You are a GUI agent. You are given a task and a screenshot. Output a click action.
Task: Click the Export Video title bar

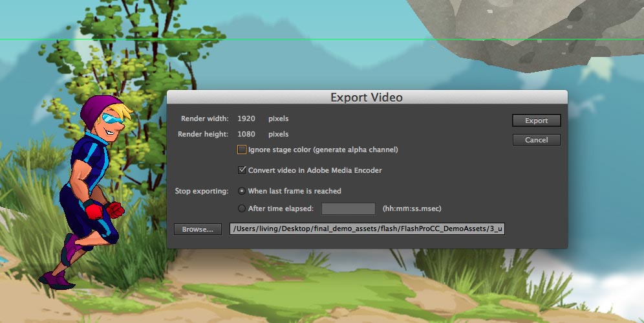(367, 97)
